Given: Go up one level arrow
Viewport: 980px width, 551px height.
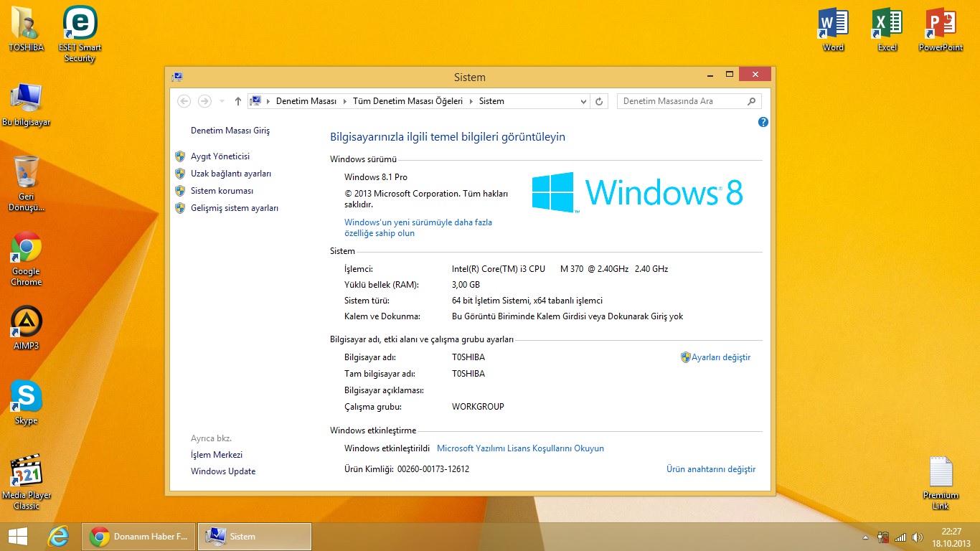Looking at the screenshot, I should coord(238,101).
